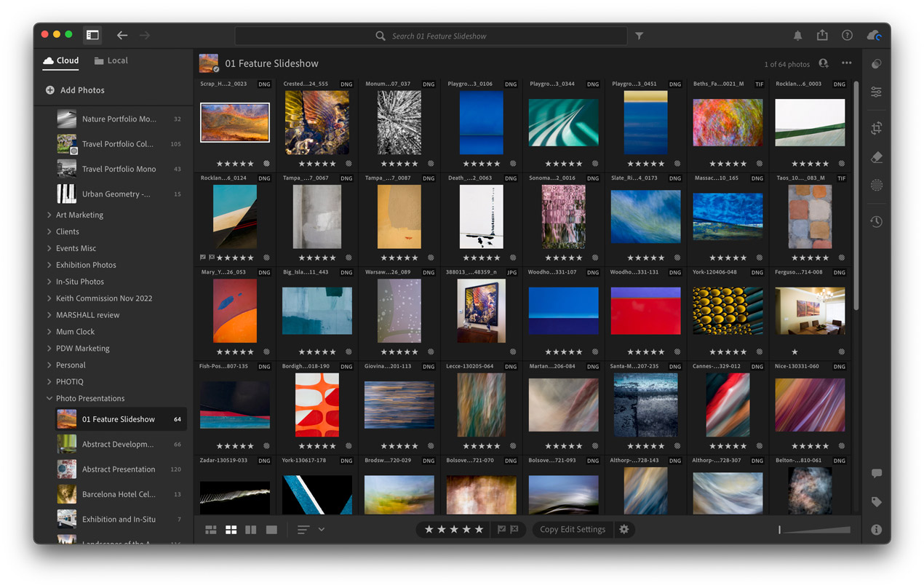Select the Scrap_H...2_0023 thumbnail
Viewport: 924px width, 588px height.
coord(234,122)
